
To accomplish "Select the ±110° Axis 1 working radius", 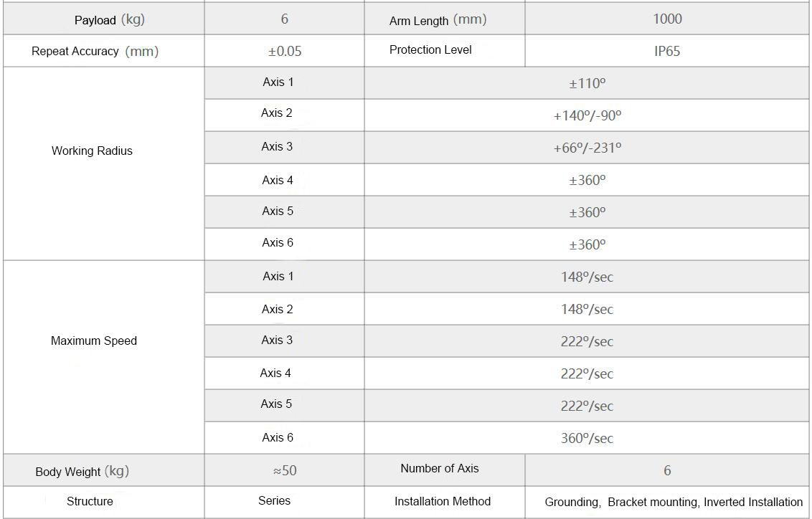I will (587, 83).
